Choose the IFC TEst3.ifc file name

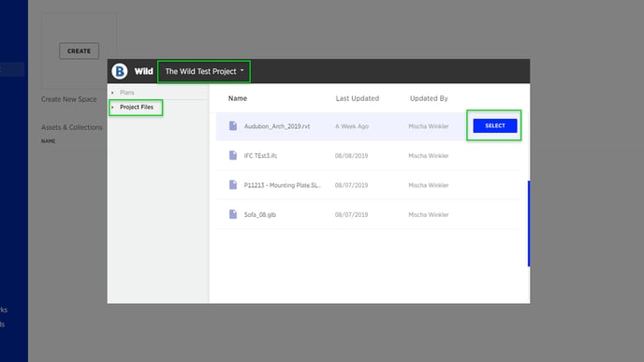(260, 156)
